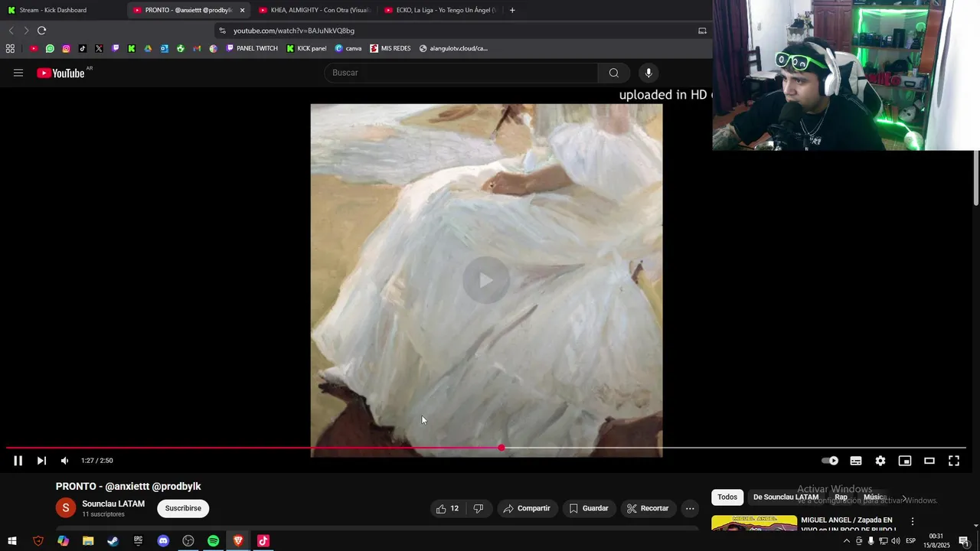
Task: Switch to the ECKO, La Liga tab
Action: (440, 10)
